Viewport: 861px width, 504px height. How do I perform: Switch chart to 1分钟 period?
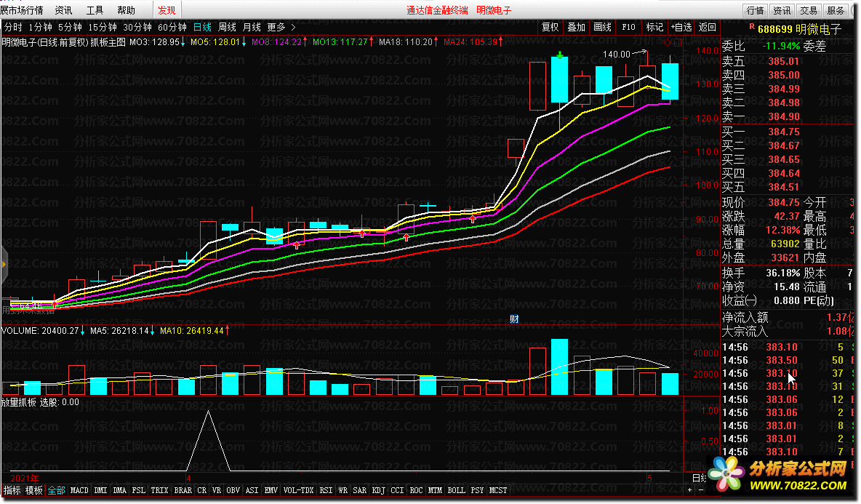[x=40, y=27]
